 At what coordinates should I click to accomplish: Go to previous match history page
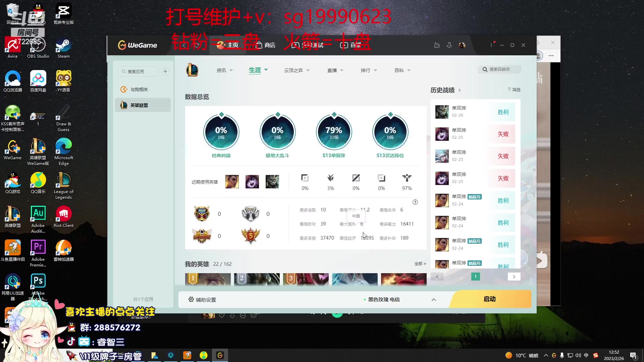[x=437, y=277]
